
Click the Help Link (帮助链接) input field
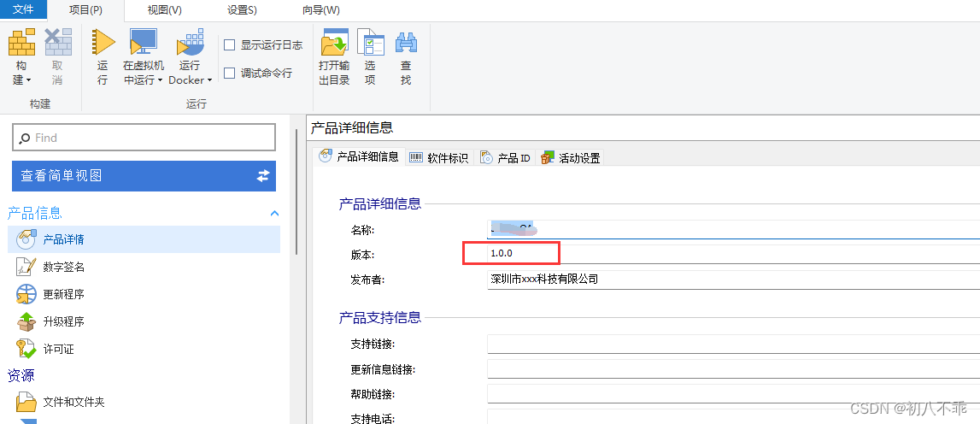pos(733,394)
